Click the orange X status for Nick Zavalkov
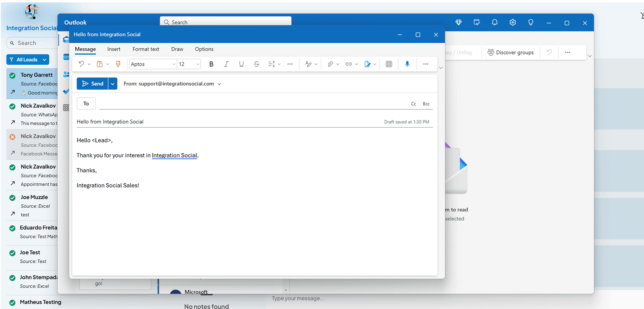 (x=12, y=137)
